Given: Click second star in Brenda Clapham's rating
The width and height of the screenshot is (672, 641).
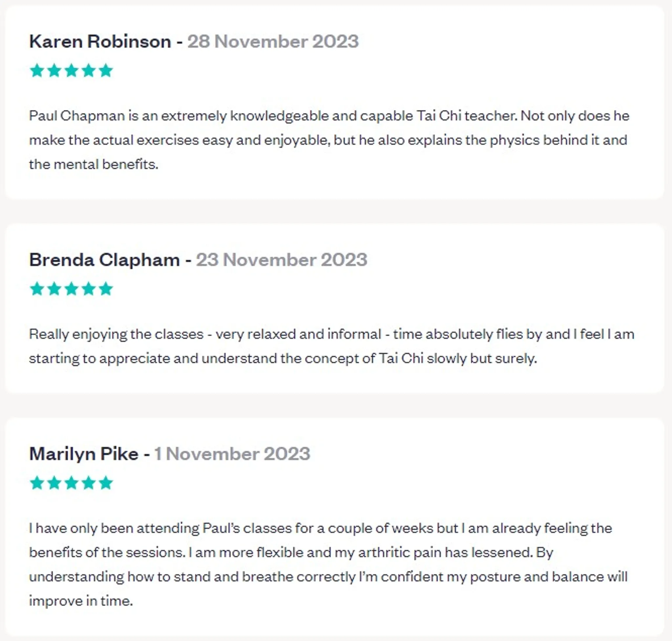Looking at the screenshot, I should point(54,289).
